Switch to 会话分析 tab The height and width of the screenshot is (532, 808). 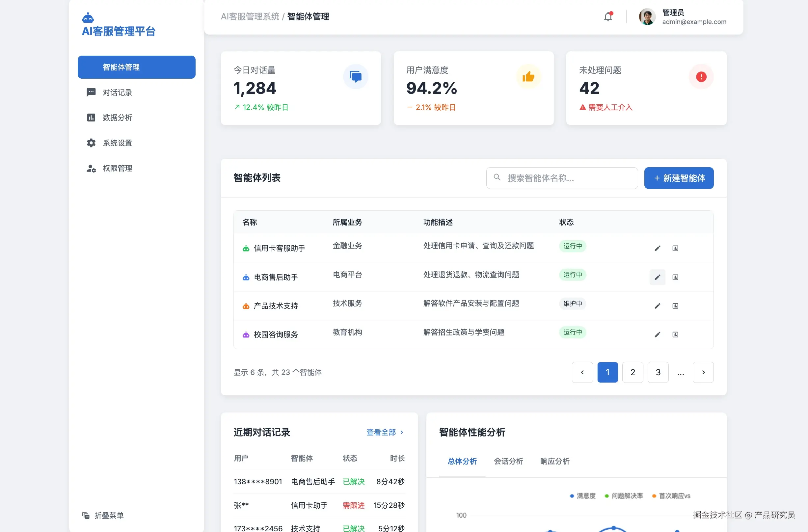(x=508, y=461)
